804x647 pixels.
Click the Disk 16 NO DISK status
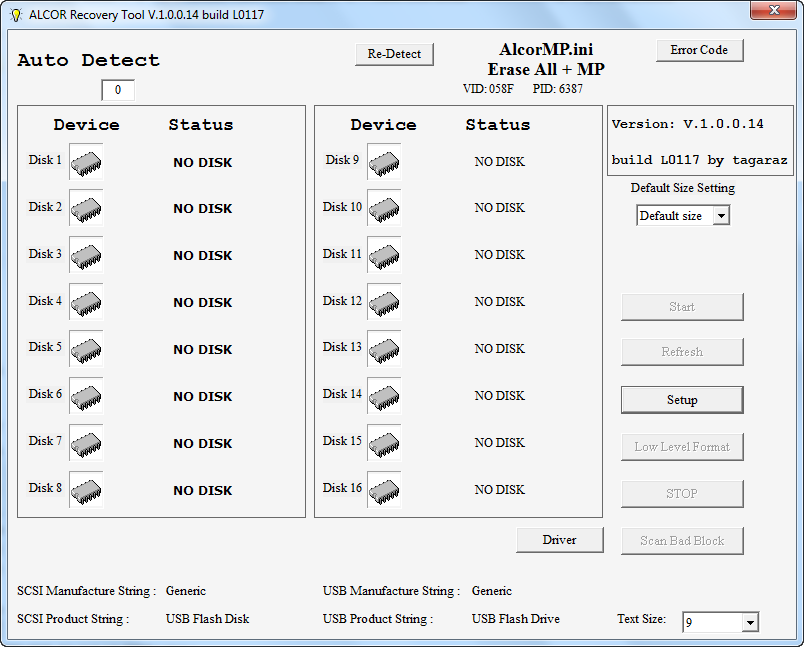coord(499,490)
